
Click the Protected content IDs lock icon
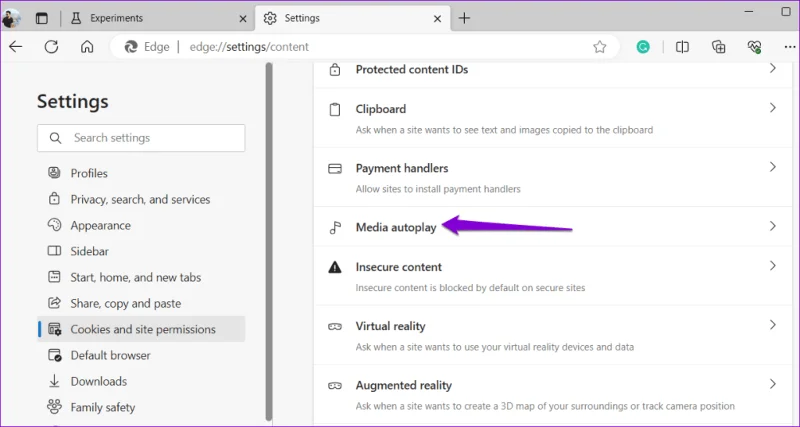pos(335,69)
